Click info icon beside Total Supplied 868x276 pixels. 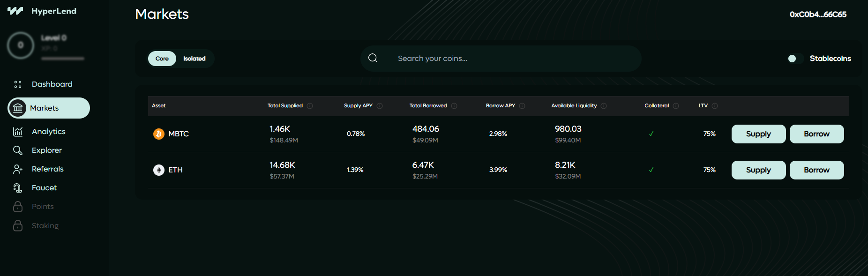click(x=310, y=106)
